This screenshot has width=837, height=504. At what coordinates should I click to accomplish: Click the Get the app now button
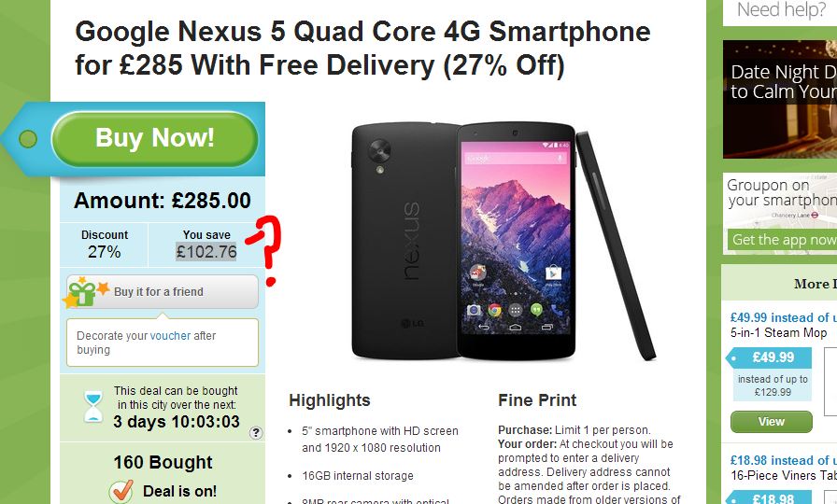[782, 240]
